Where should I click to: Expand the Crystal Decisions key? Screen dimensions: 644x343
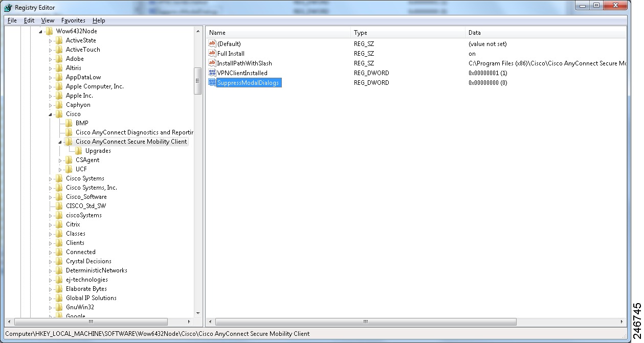point(51,262)
